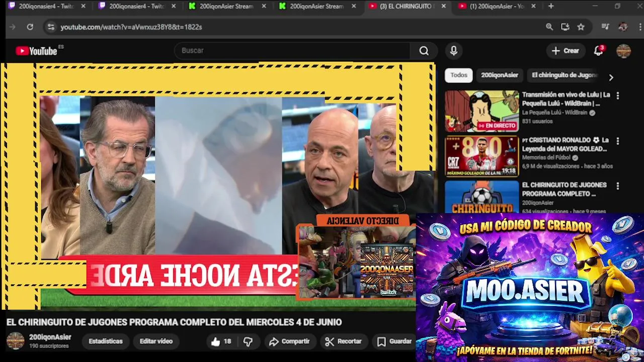Select the Todos filter chip

click(x=459, y=75)
